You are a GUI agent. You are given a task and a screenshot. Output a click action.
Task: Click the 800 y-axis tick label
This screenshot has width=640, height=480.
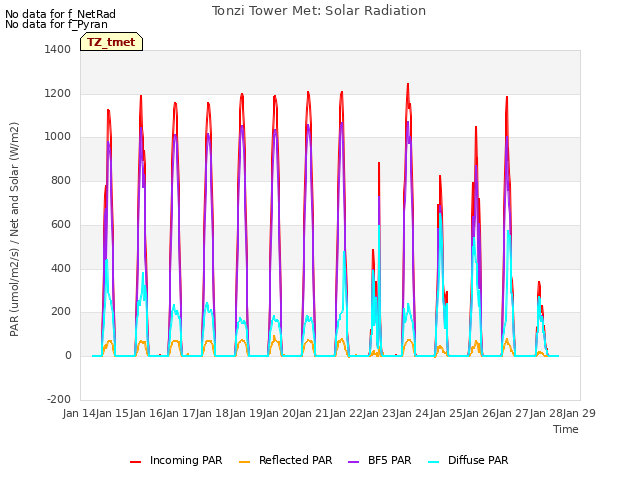61,180
